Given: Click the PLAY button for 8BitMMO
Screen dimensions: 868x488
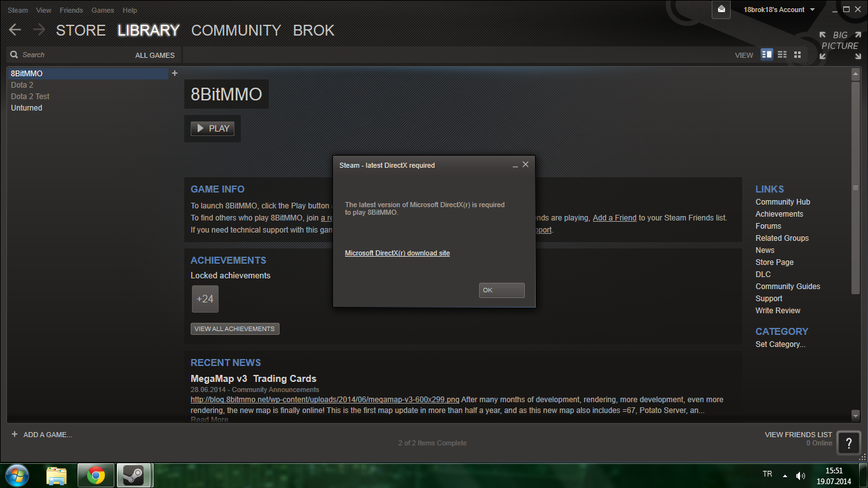Looking at the screenshot, I should (x=213, y=128).
